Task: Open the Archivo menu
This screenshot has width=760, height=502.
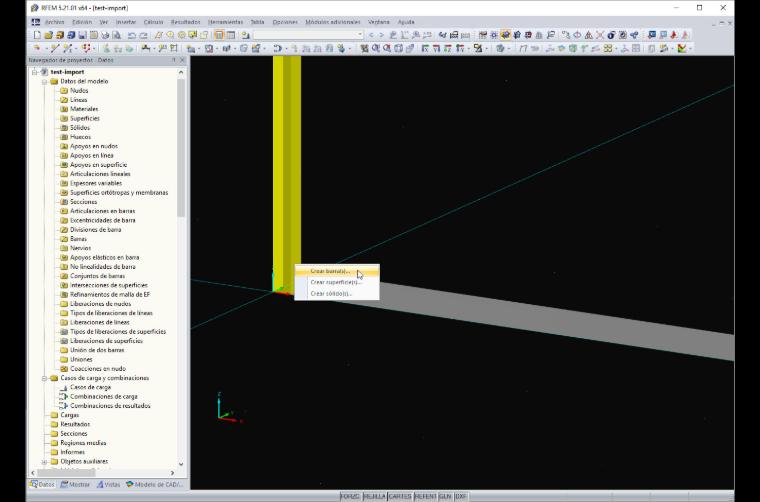Action: [x=54, y=22]
